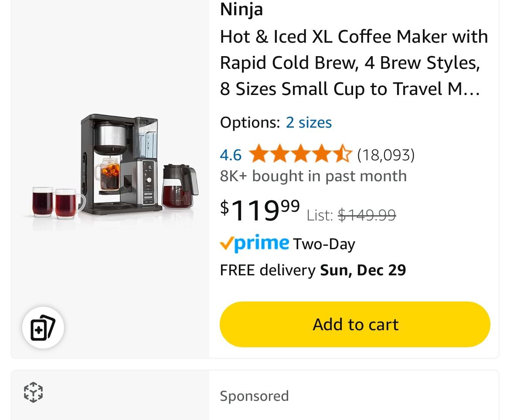Screen dimensions: 510x420
Task: Click Add to cart for the coffee maker
Action: click(355, 324)
